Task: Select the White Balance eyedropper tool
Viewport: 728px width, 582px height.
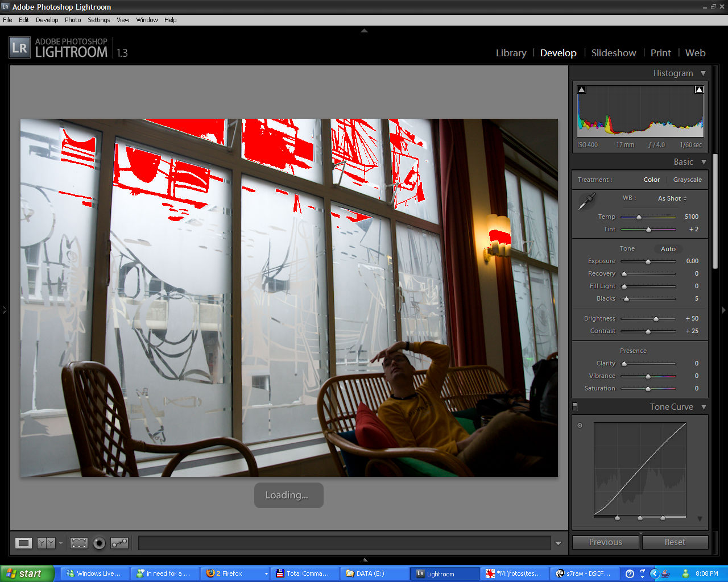Action: click(587, 201)
